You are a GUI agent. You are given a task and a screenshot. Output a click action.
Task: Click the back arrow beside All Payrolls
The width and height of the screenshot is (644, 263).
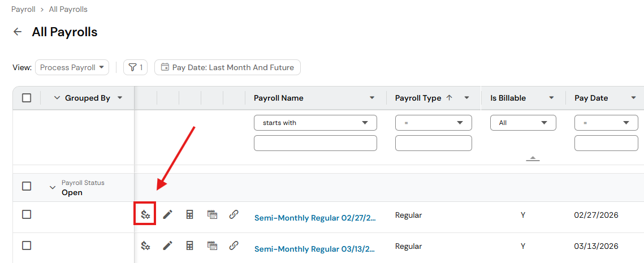tap(18, 32)
